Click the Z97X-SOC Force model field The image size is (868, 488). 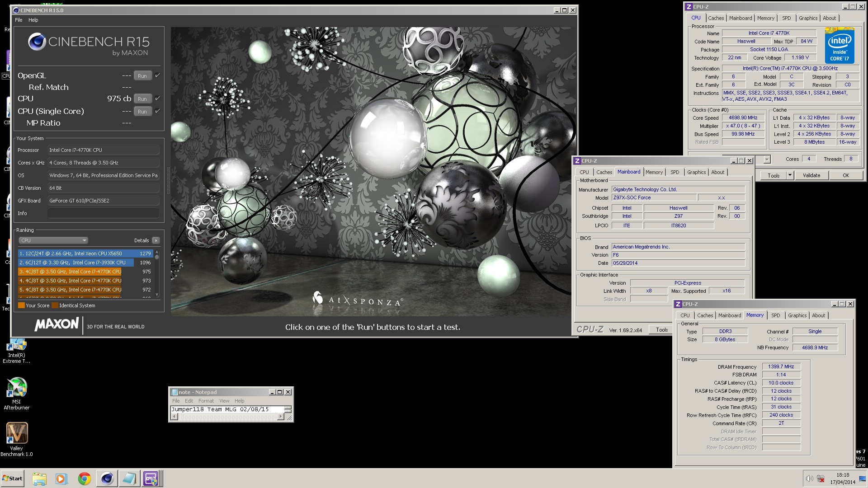[654, 197]
